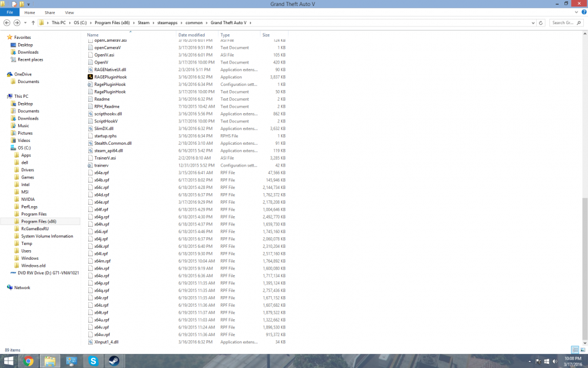
Task: Click the folder icon in the address bar
Action: [41, 24]
